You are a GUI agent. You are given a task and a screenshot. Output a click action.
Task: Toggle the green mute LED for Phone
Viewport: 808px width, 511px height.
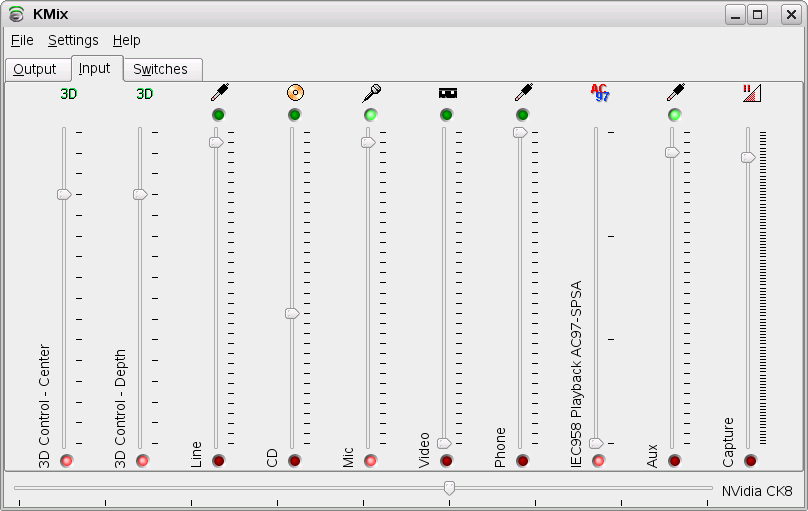(522, 115)
